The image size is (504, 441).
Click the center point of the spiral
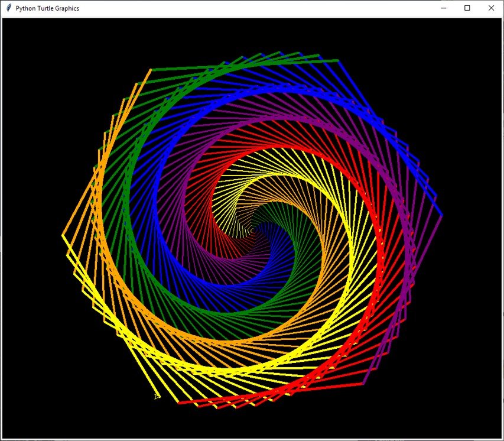pyautogui.click(x=252, y=229)
